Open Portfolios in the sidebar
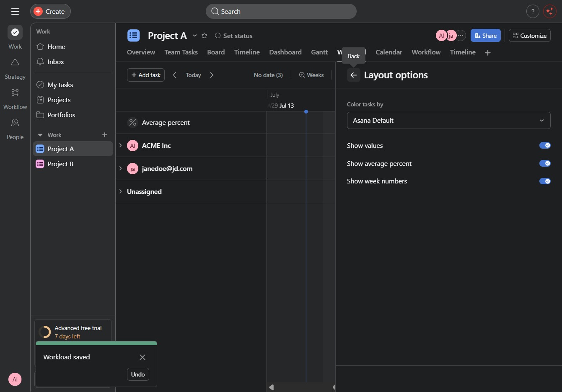 pyautogui.click(x=72, y=115)
